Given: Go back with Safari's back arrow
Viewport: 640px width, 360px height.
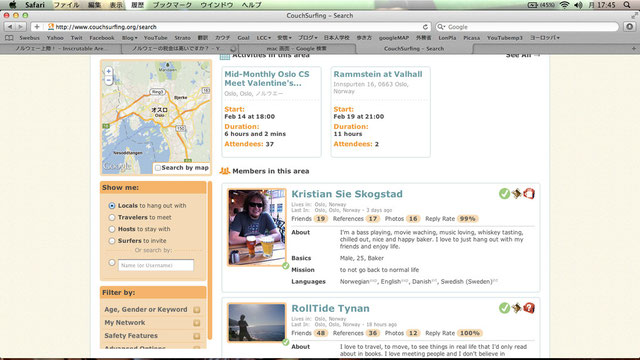Looking at the screenshot, I should 10,27.
